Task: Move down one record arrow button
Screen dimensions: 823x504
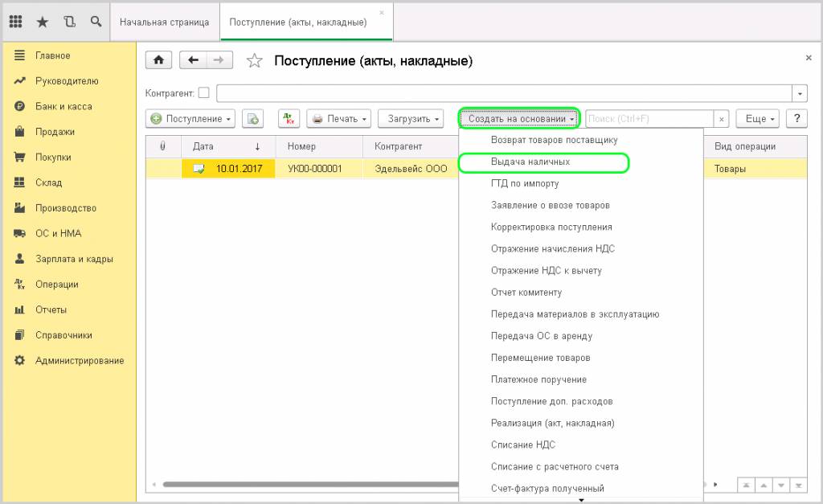Action: [x=780, y=485]
